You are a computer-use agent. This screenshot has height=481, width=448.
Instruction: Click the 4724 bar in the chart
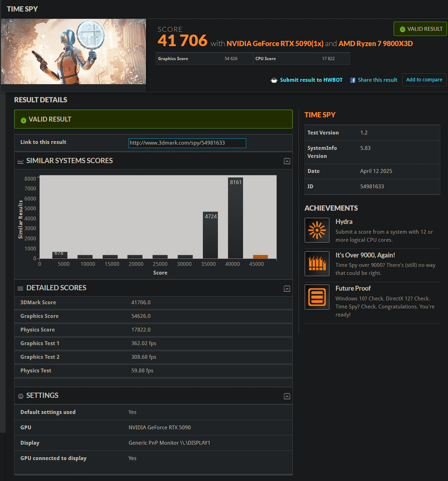(x=210, y=235)
